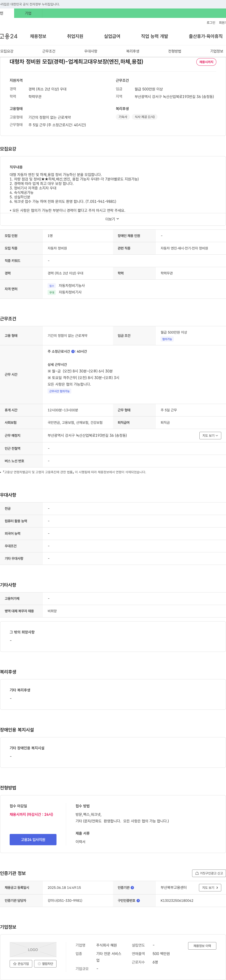The height and width of the screenshot is (980, 226).
Task: Jump to 근무조건 section tab
Action: point(49,51)
